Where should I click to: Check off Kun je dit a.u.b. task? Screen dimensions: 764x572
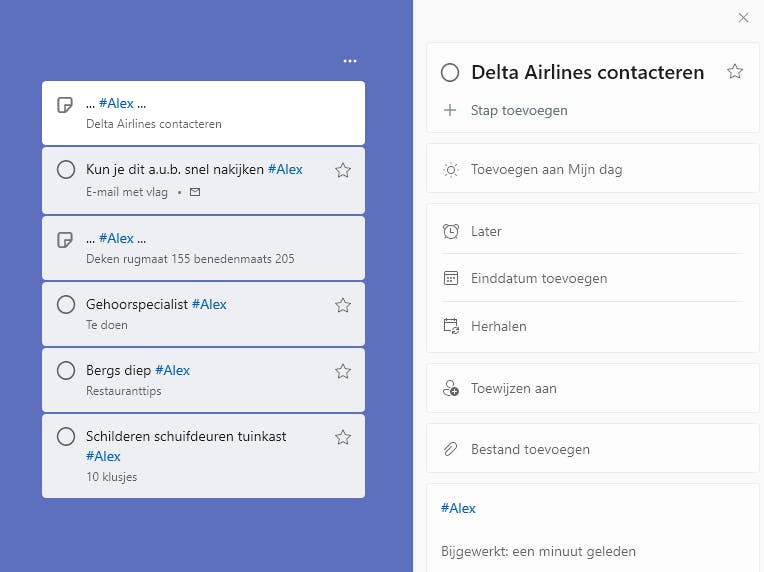coord(66,170)
